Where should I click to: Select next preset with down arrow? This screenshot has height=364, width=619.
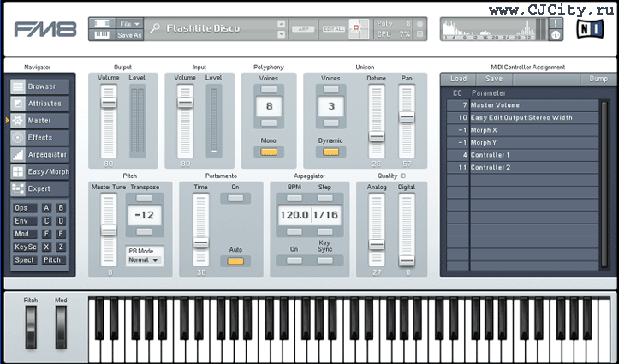pyautogui.click(x=281, y=34)
